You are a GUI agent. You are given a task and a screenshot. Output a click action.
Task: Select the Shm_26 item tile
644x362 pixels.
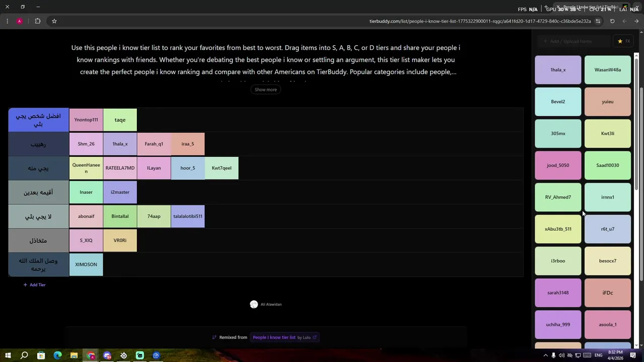[x=86, y=144]
